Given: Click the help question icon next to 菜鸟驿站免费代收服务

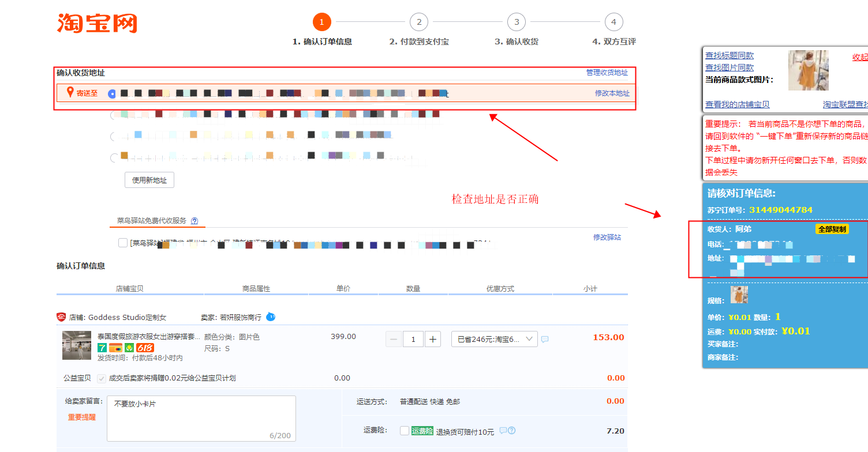Looking at the screenshot, I should click(x=194, y=220).
